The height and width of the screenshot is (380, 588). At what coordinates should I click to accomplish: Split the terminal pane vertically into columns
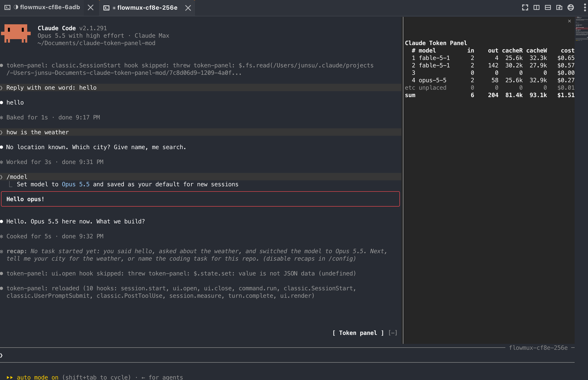pyautogui.click(x=537, y=8)
